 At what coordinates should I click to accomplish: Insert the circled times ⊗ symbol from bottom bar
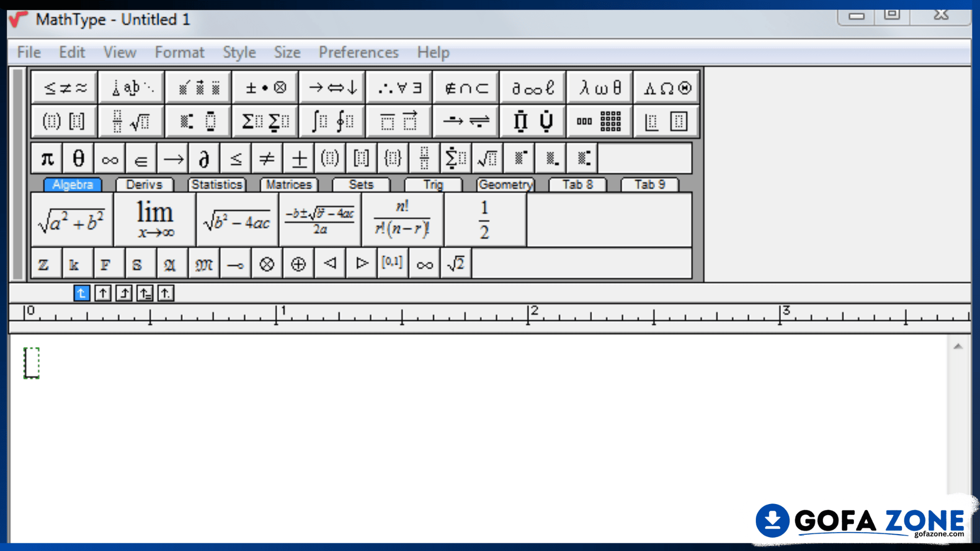pos(267,264)
